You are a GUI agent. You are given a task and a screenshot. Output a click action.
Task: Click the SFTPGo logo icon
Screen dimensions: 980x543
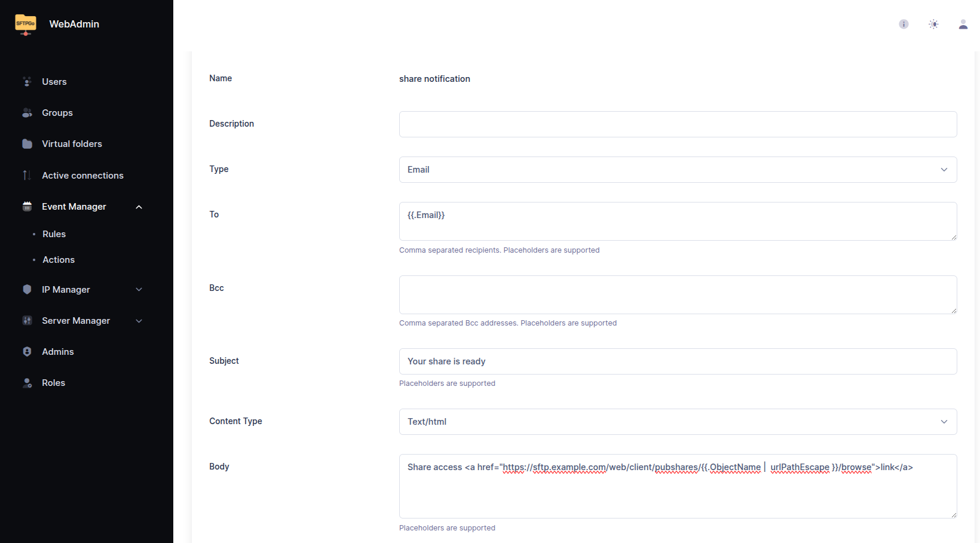point(26,24)
